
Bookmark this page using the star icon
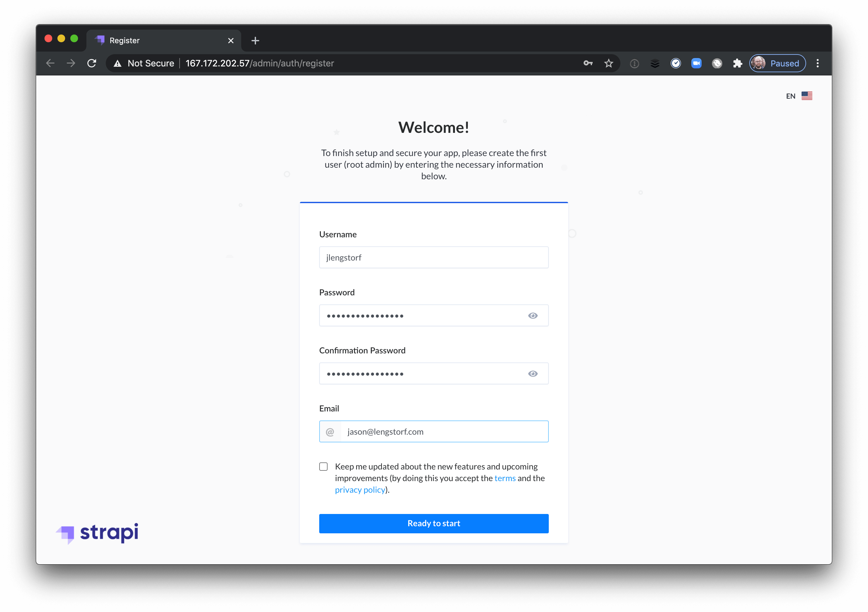(x=608, y=63)
